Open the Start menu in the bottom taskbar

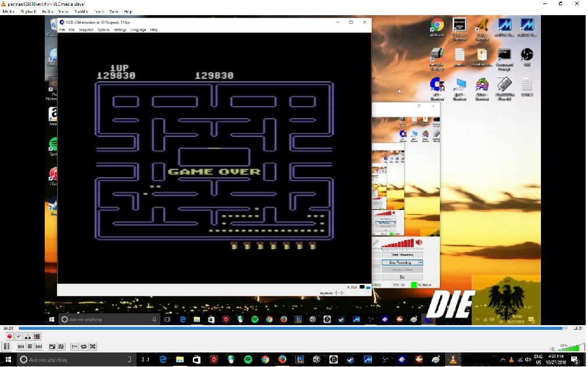(8, 359)
